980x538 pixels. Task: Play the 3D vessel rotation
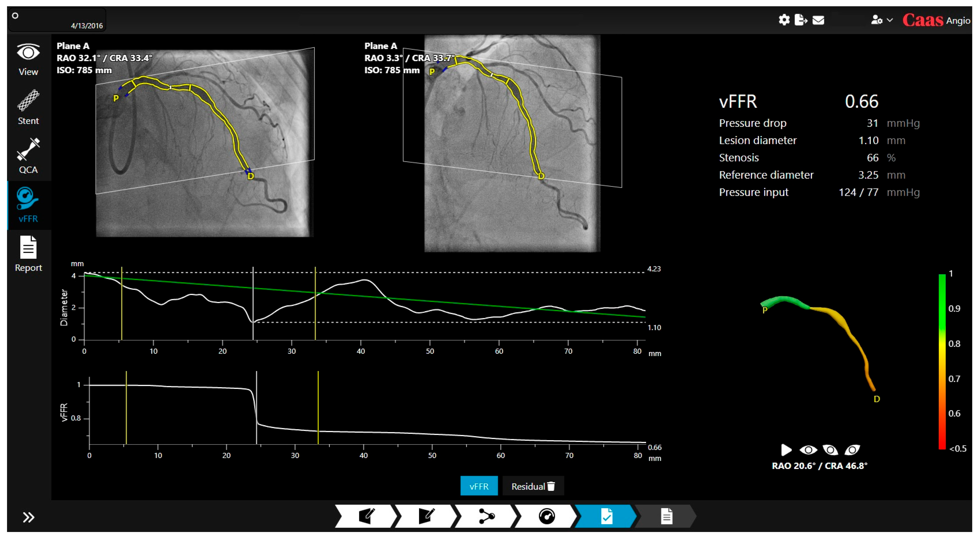[786, 450]
